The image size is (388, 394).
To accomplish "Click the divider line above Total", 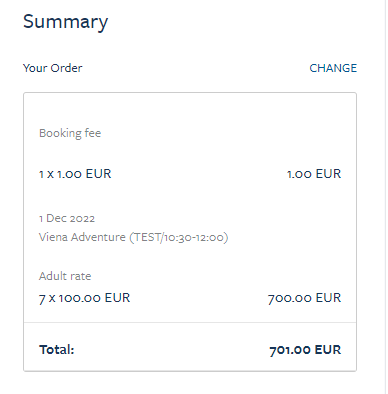I will tap(190, 322).
